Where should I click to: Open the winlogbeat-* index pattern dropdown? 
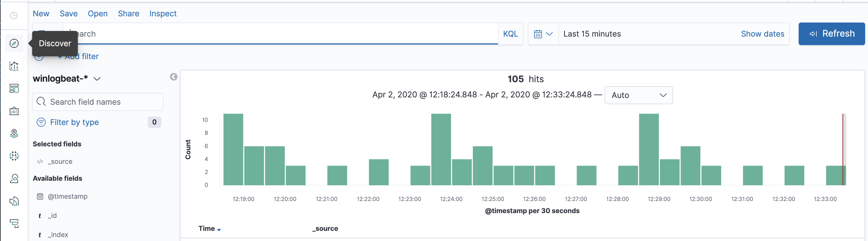click(67, 79)
